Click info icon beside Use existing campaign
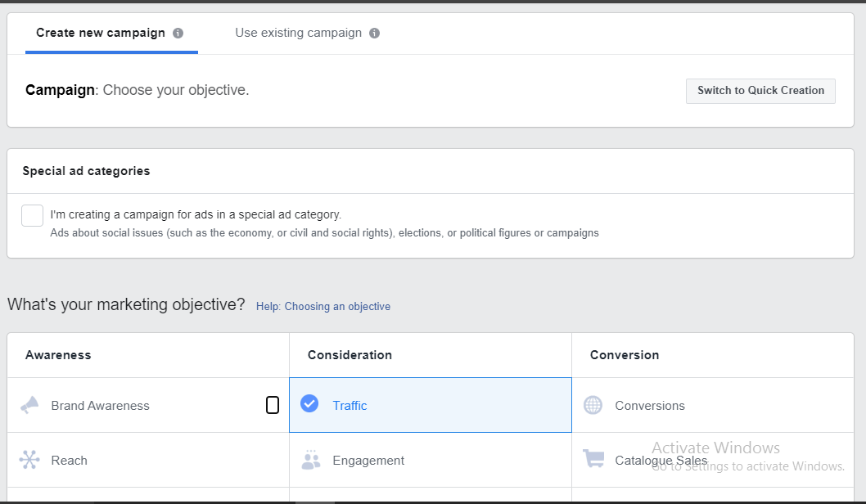Screen dimensions: 866x504 [374, 34]
